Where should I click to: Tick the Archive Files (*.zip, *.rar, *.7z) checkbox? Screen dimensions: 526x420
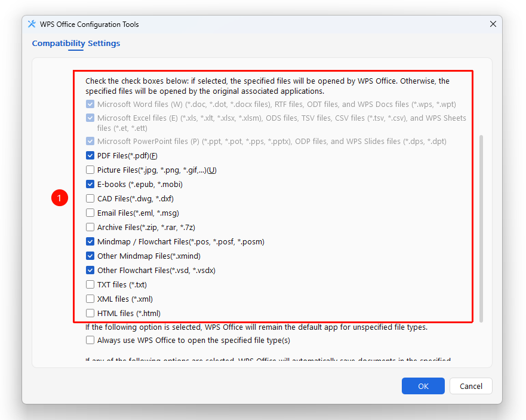[x=90, y=227]
